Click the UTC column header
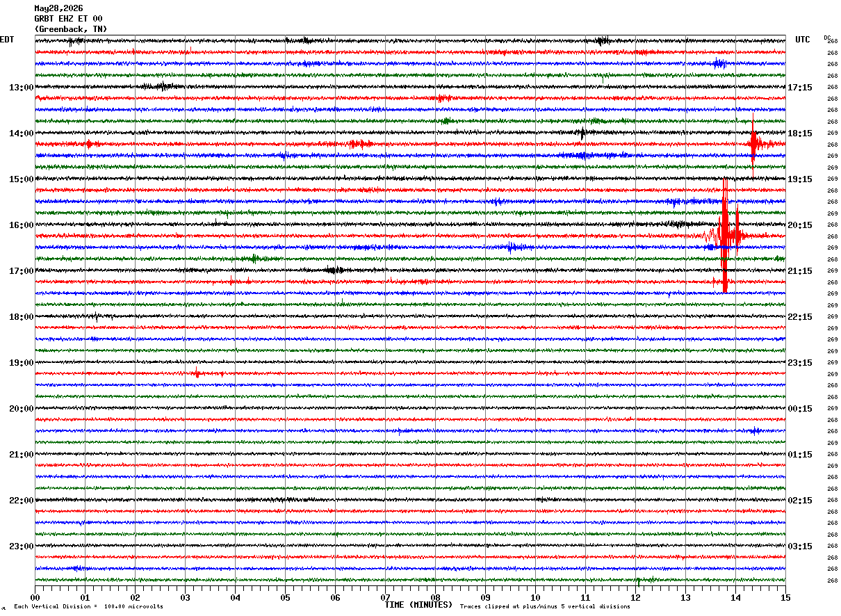 click(x=803, y=40)
